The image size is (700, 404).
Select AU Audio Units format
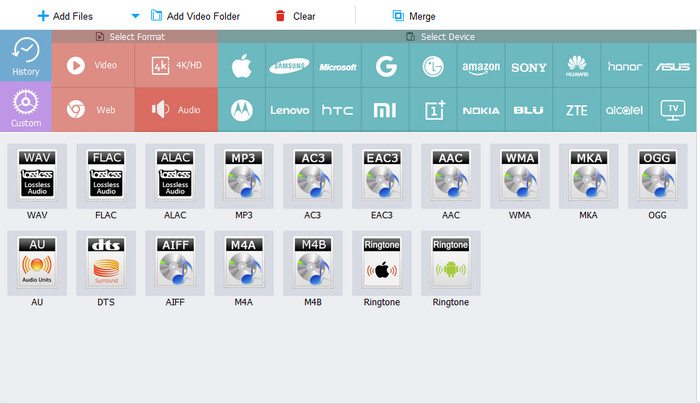tap(37, 263)
